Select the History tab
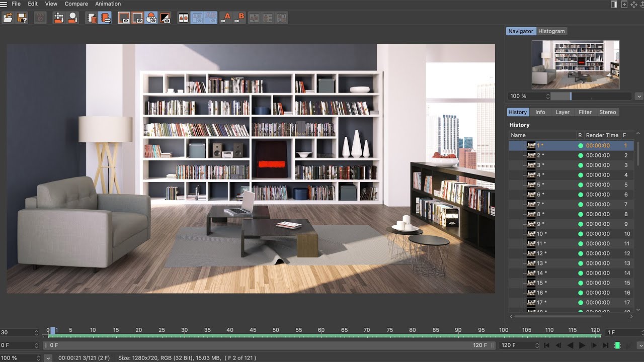The image size is (644, 362). pos(517,112)
